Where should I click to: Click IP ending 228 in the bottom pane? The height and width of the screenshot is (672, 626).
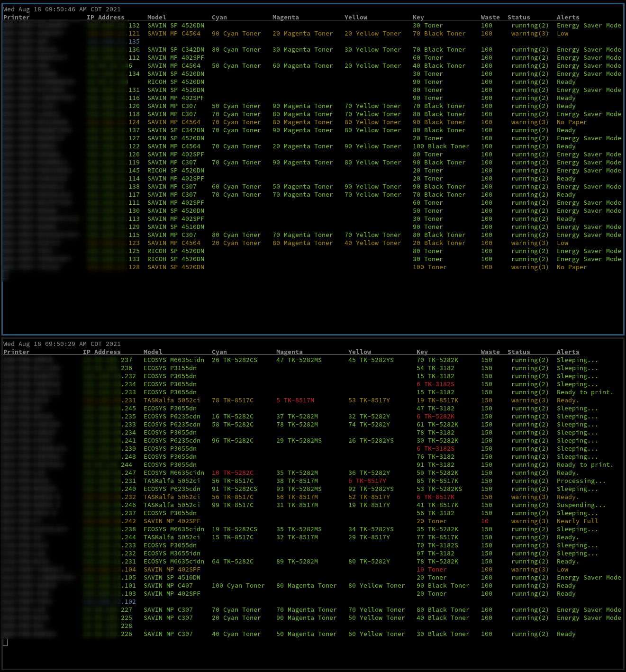point(127,626)
